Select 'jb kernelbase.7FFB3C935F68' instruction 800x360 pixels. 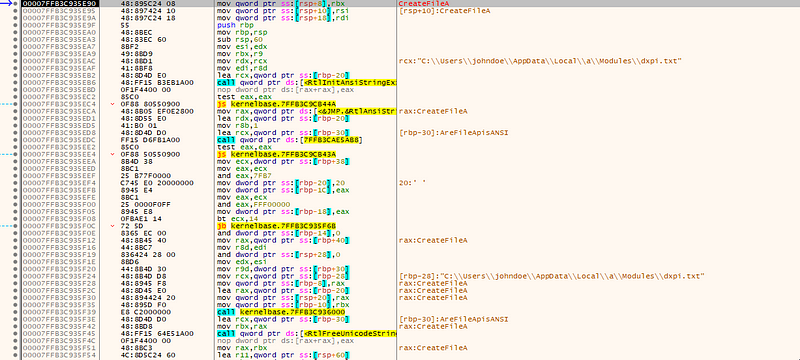click(277, 225)
